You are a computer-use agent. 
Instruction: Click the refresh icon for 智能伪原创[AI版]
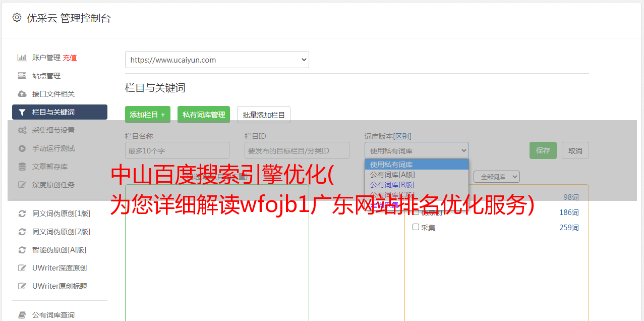pos(22,250)
